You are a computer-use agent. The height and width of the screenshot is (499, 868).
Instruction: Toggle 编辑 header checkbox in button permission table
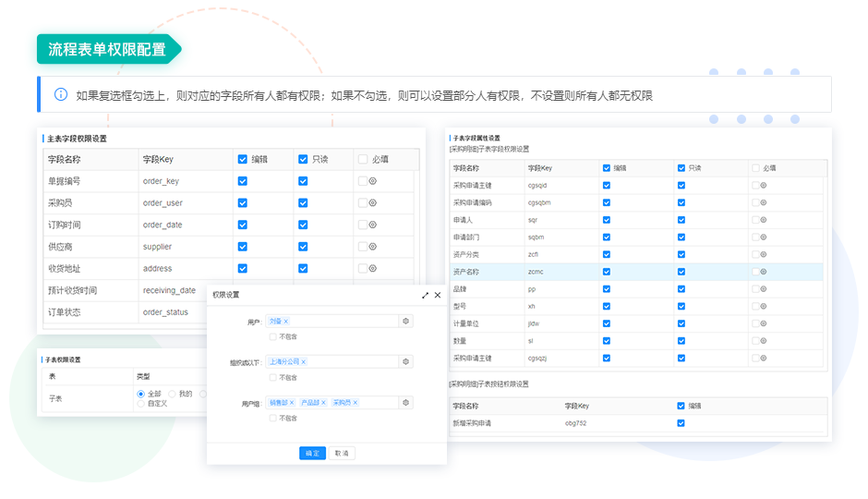[681, 406]
